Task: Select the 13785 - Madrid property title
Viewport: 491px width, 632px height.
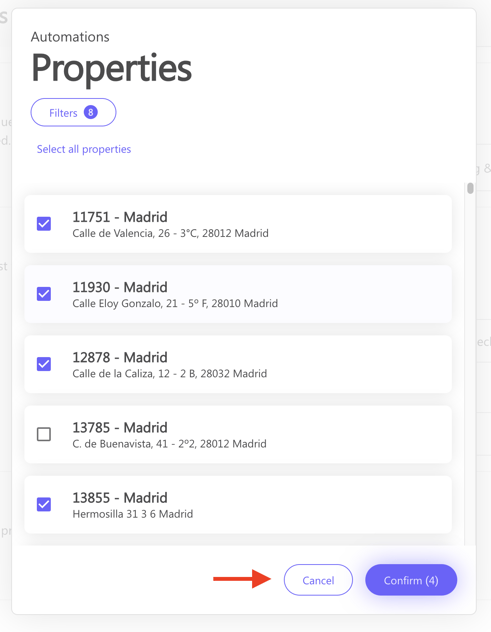Action: coord(120,427)
